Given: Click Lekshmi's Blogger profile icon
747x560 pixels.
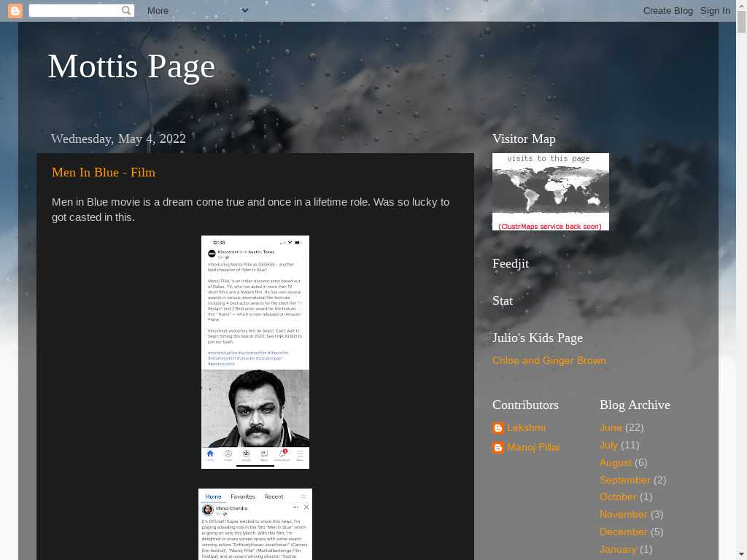Looking at the screenshot, I should point(498,428).
